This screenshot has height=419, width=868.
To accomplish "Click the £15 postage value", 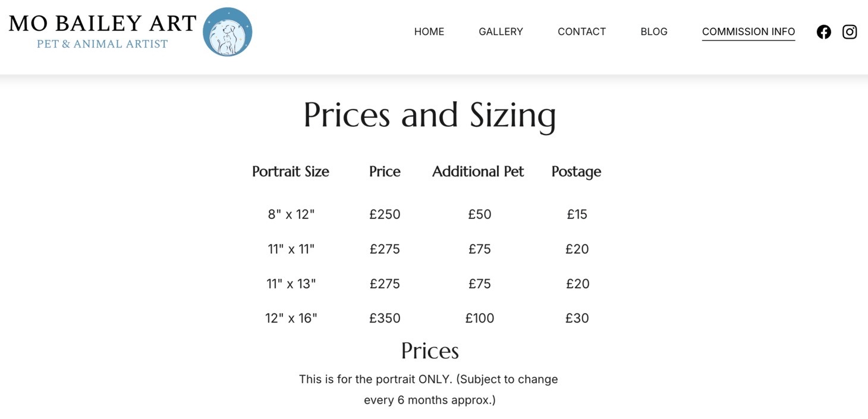I will click(x=577, y=214).
